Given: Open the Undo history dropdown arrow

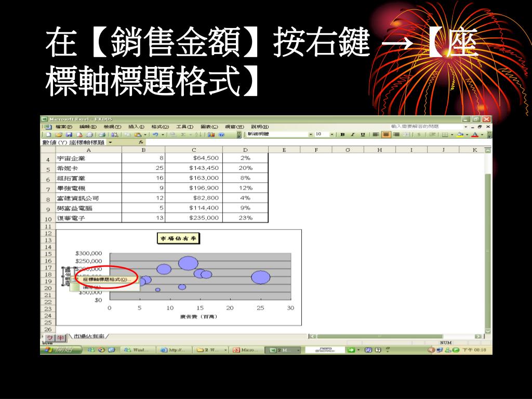Looking at the screenshot, I should coord(163,135).
